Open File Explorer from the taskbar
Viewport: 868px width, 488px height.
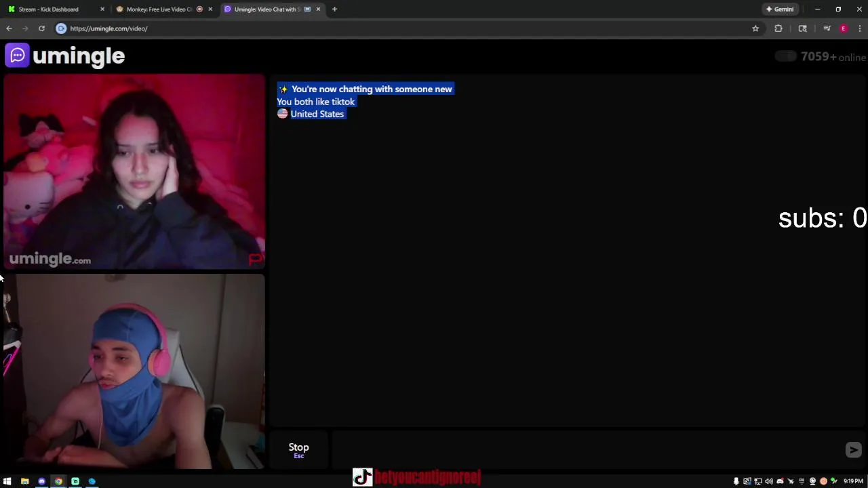24,481
